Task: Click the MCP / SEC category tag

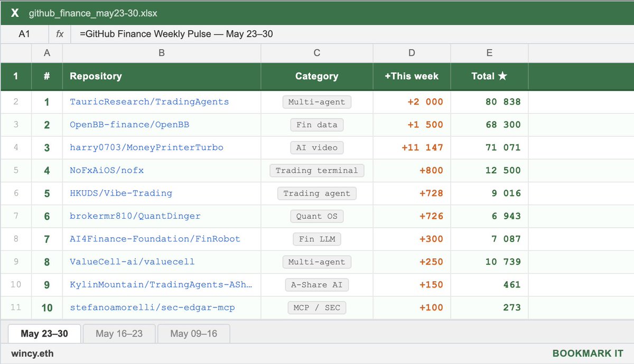Action: point(317,307)
